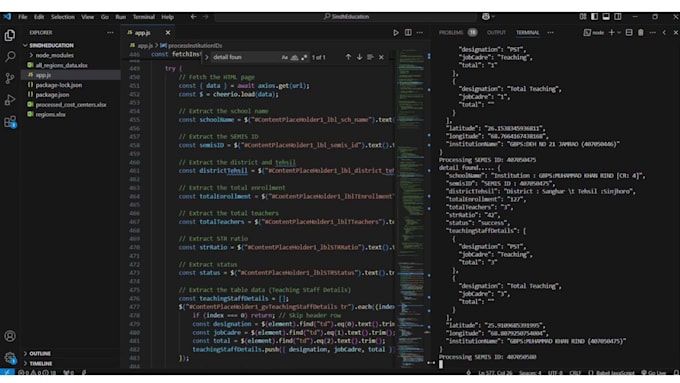Open additional panel views ellipsis beside TERMINAL
The image size is (680, 383).
click(550, 33)
